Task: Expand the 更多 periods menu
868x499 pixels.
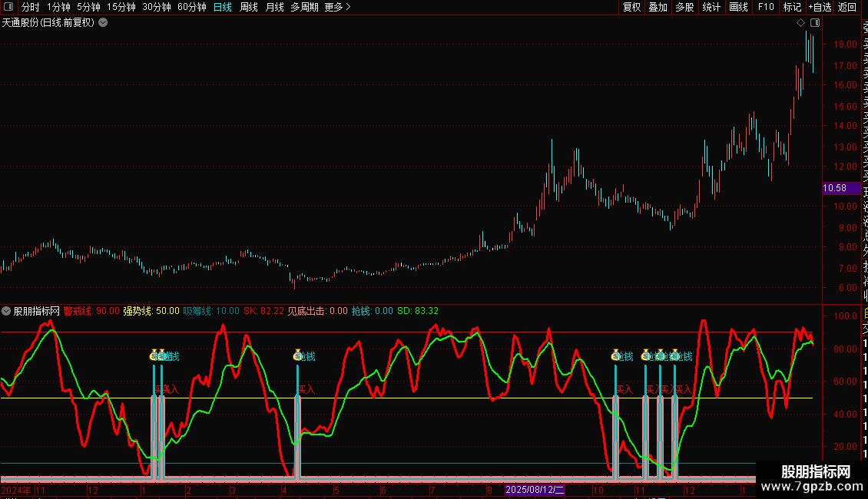Action: 337,7
